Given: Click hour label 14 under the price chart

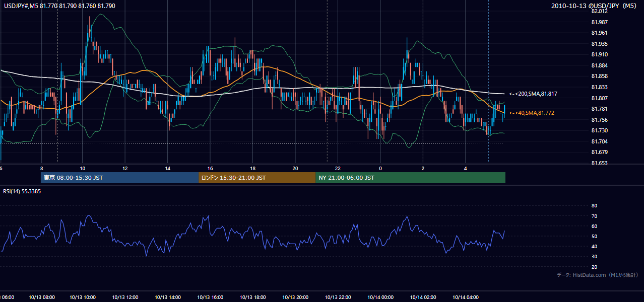Looking at the screenshot, I should 167,168.
